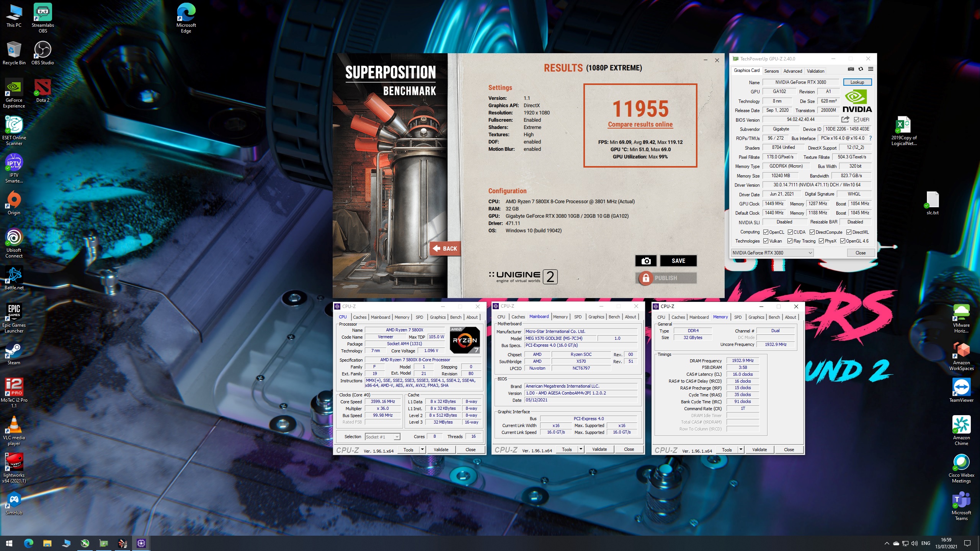This screenshot has height=551, width=980.
Task: Open Microsoft Teams desktop icon
Action: (x=961, y=506)
